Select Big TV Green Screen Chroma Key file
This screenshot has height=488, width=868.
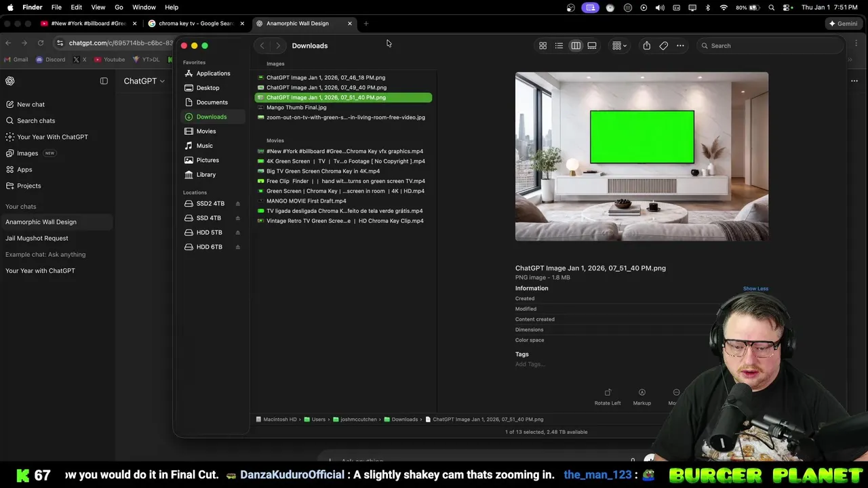(x=343, y=171)
